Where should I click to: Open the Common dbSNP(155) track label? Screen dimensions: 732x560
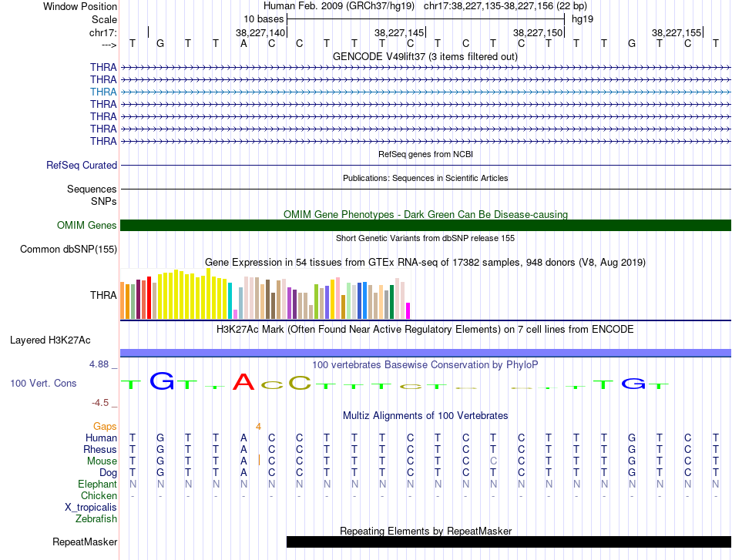click(68, 250)
